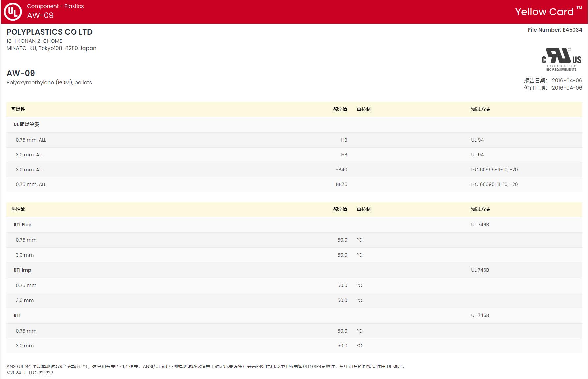
Task: Click 'MINATO-KU, Tokyo108-8280 Japan' address line
Action: pyautogui.click(x=51, y=48)
